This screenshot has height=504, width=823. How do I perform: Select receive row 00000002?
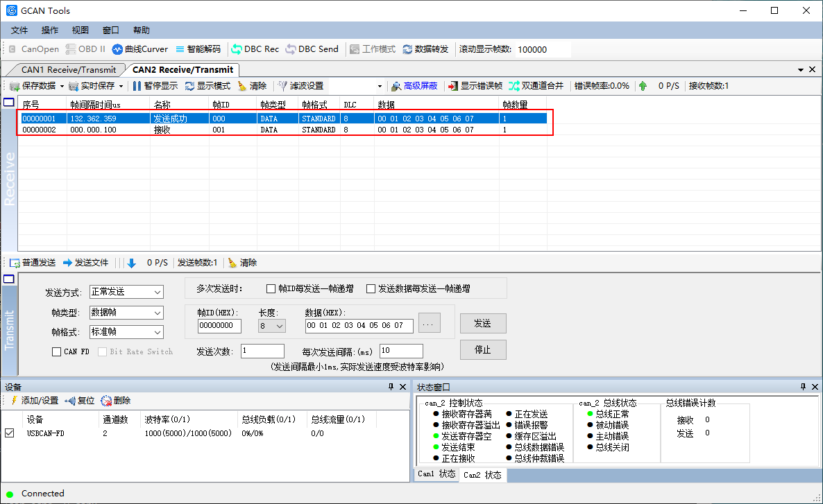tap(282, 130)
